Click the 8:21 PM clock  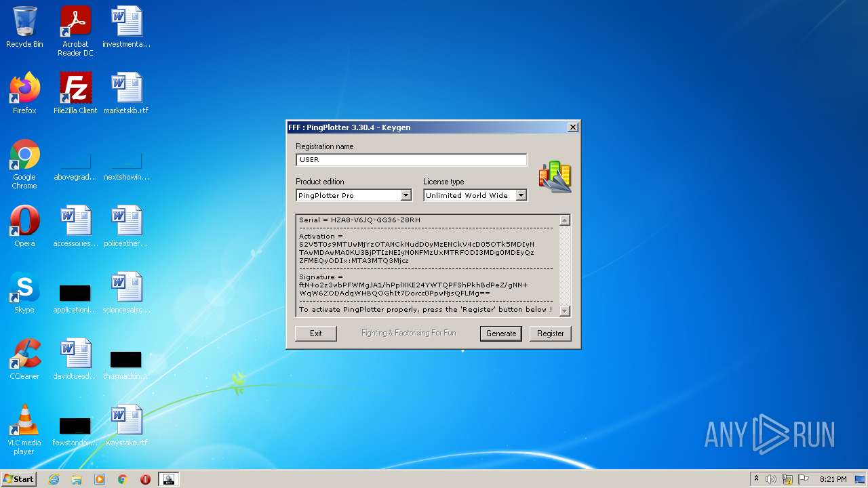click(x=833, y=479)
